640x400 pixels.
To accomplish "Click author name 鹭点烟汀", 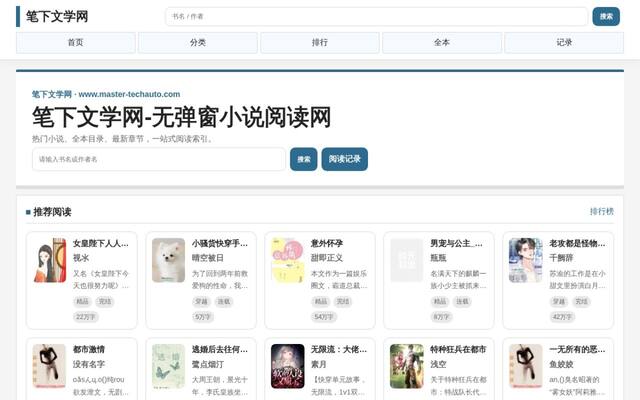I will (x=208, y=364).
